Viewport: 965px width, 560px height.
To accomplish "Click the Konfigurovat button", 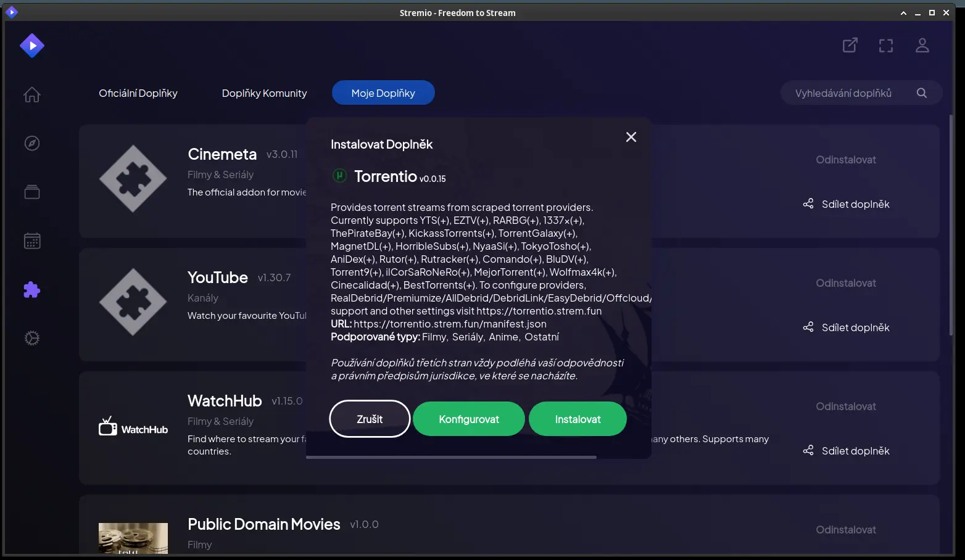I will pos(469,419).
